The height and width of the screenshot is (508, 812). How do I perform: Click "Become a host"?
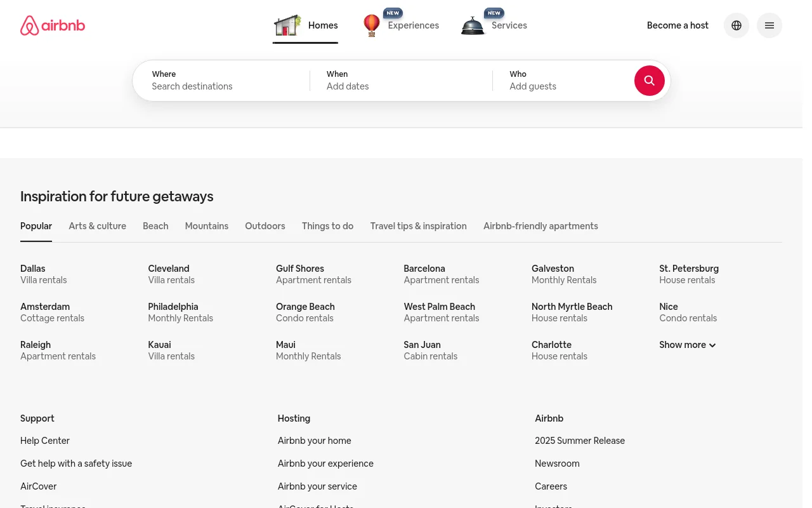click(678, 25)
